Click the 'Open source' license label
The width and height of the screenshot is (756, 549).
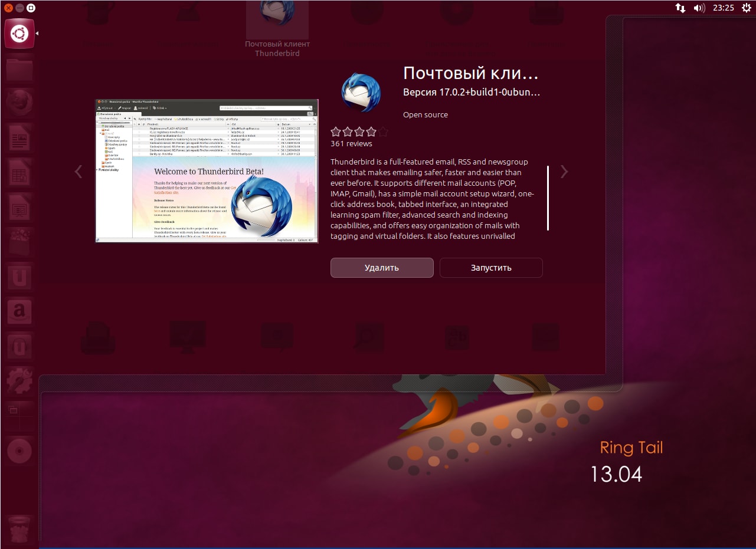[426, 114]
